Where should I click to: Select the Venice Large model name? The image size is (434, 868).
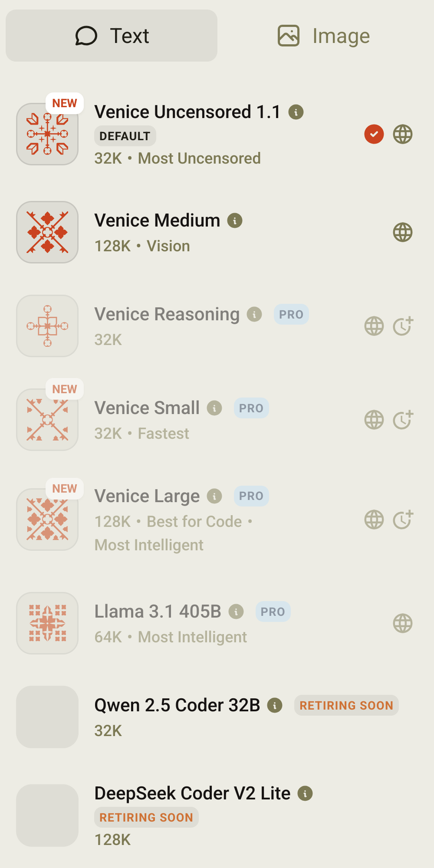pos(147,496)
